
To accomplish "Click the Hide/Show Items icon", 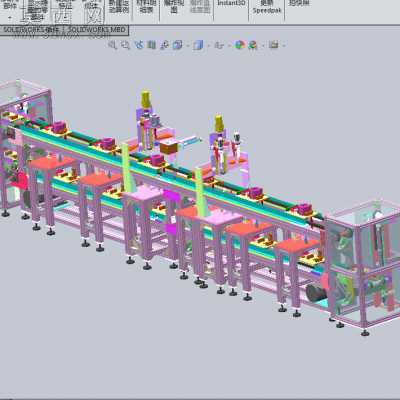I will pos(219,45).
